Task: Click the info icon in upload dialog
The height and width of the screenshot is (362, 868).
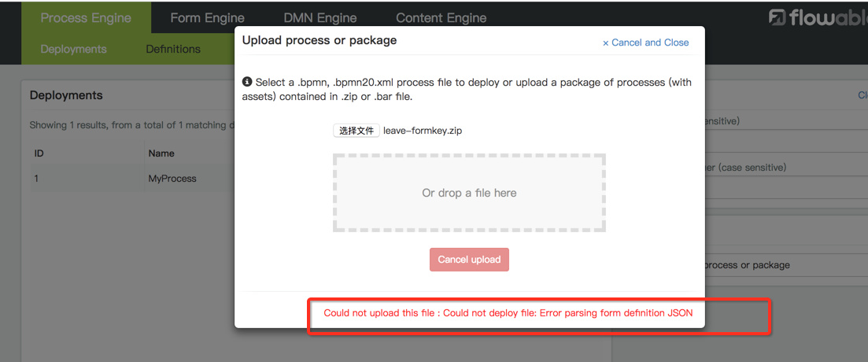Action: pos(247,82)
